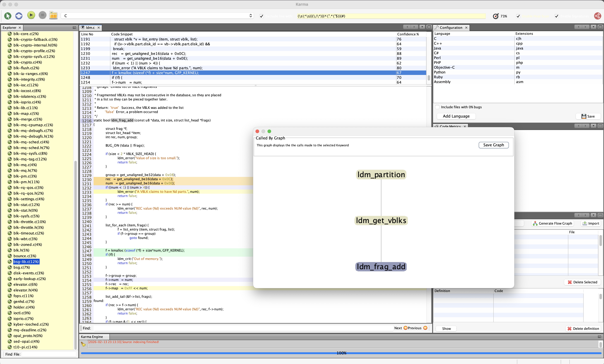This screenshot has width=604, height=364.
Task: Click the gray stop scan button
Action: pyautogui.click(x=42, y=15)
